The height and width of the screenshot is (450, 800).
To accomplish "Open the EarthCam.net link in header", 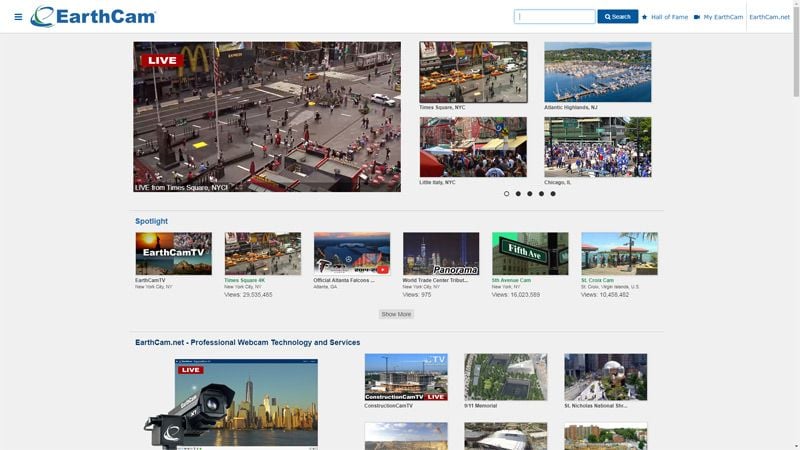I will pos(769,17).
